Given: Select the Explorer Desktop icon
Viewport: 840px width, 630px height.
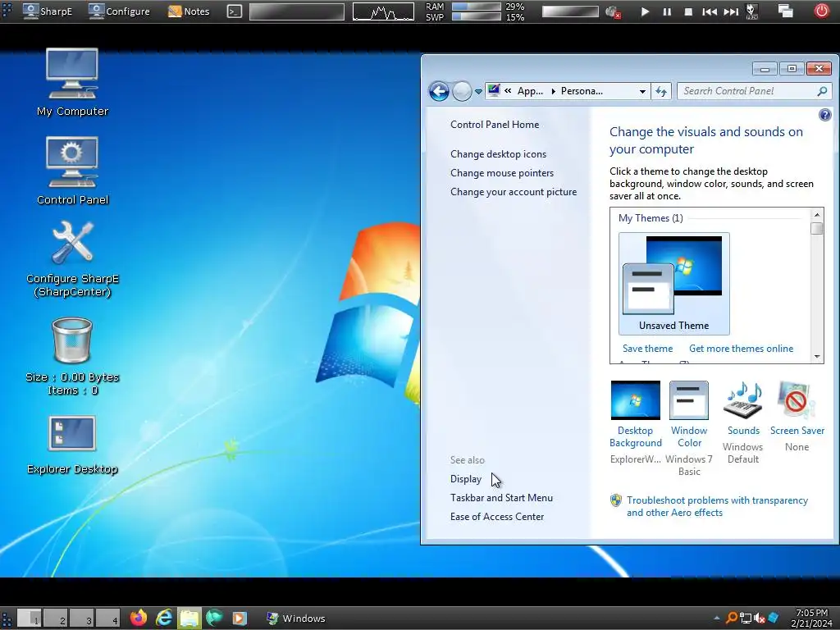Looking at the screenshot, I should tap(72, 445).
